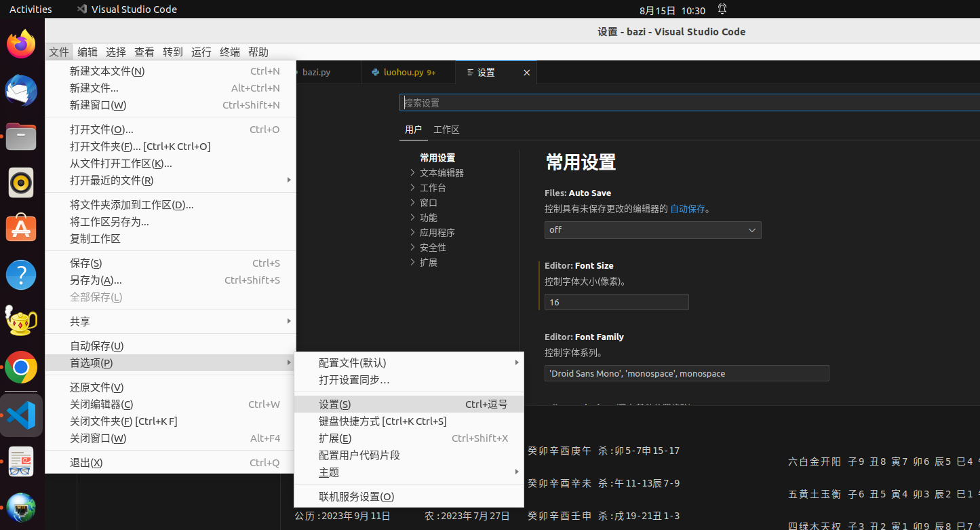The height and width of the screenshot is (530, 980).
Task: Open the 终端 menu
Action: pos(230,52)
